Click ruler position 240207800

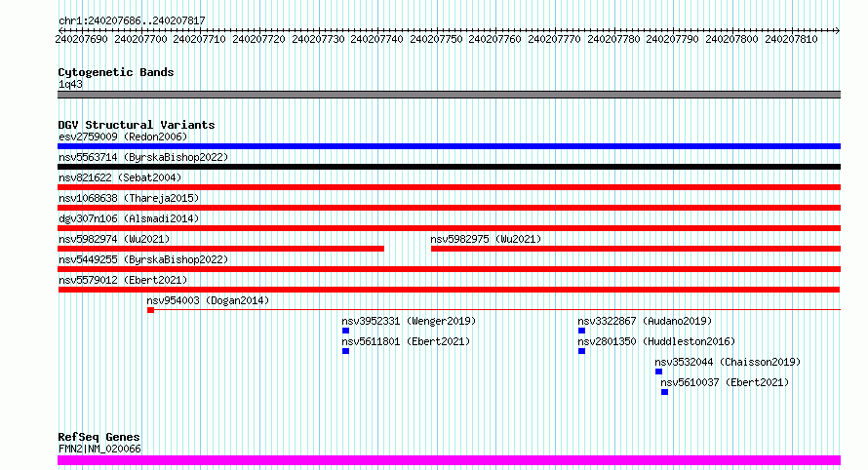pyautogui.click(x=731, y=39)
